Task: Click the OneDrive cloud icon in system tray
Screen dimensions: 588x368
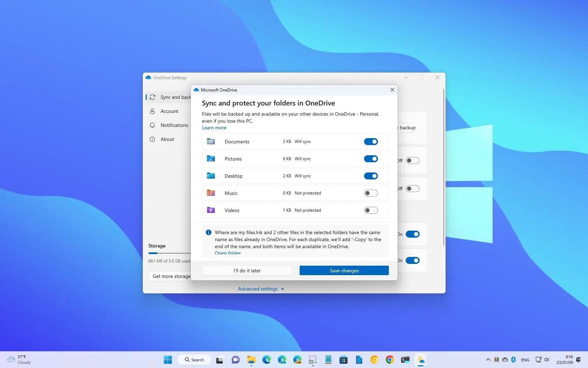Action: 505,360
